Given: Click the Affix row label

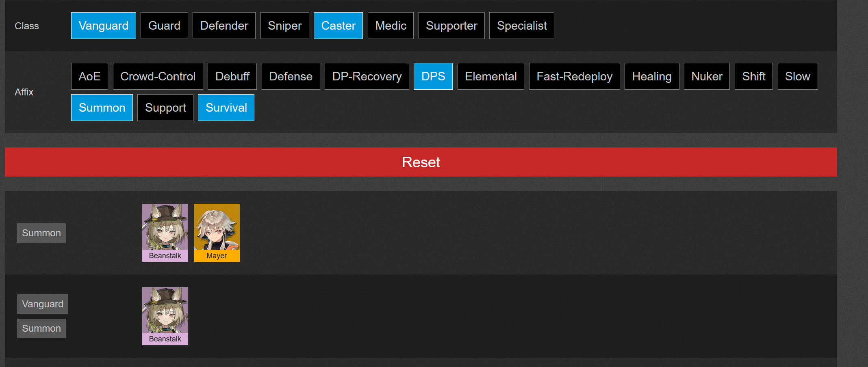Looking at the screenshot, I should coord(24,92).
